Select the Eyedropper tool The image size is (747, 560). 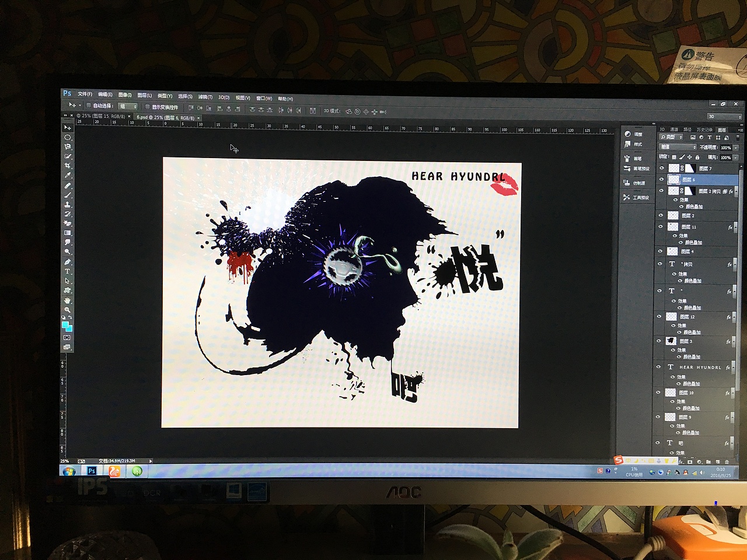coord(68,175)
